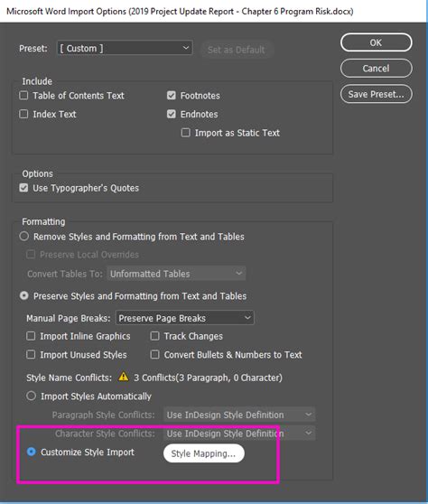Click the style conflicts warning icon

coord(124,377)
